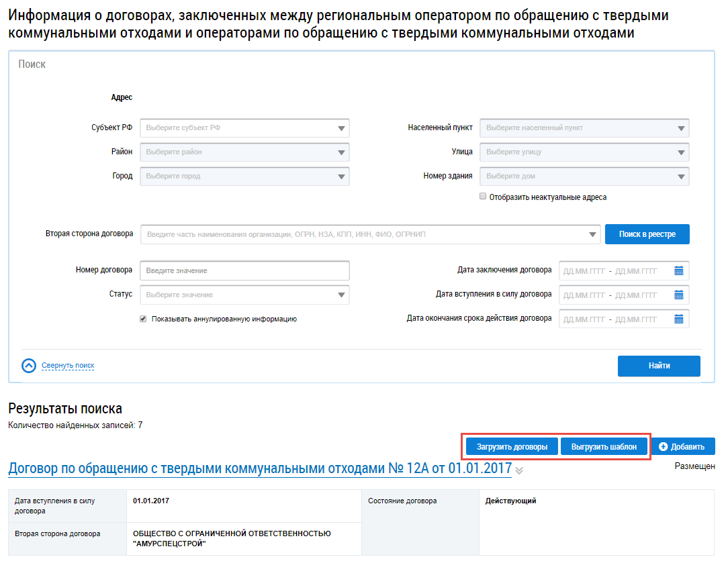
Task: Expand the 'Вторая сторона договора' dropdown
Action: pos(592,234)
